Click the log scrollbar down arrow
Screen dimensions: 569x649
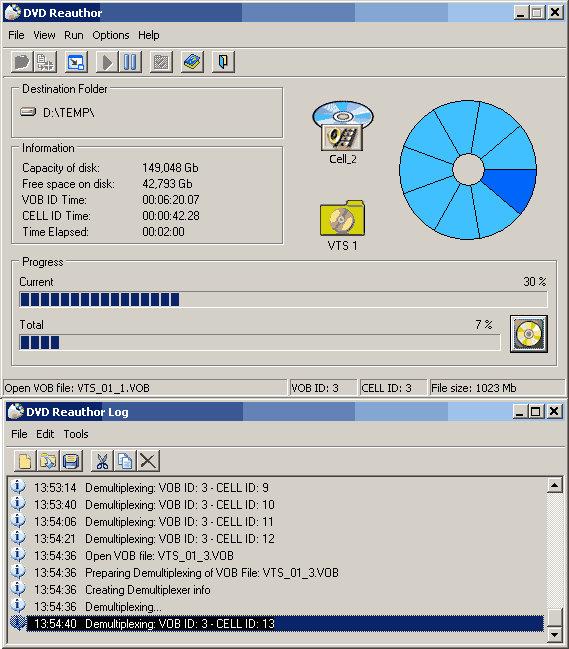554,634
